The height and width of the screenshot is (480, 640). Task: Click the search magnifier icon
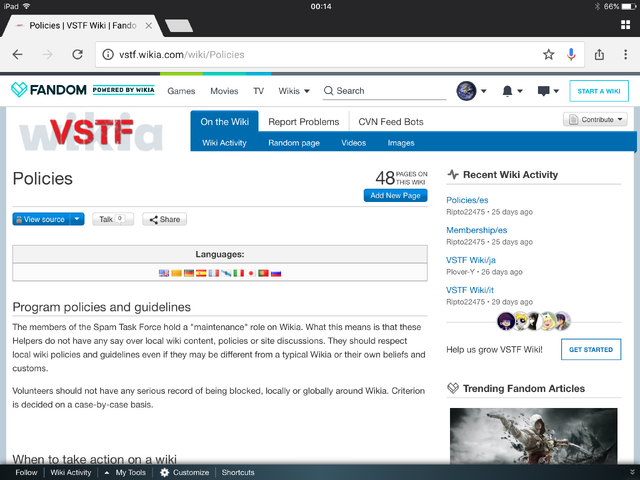(x=328, y=91)
